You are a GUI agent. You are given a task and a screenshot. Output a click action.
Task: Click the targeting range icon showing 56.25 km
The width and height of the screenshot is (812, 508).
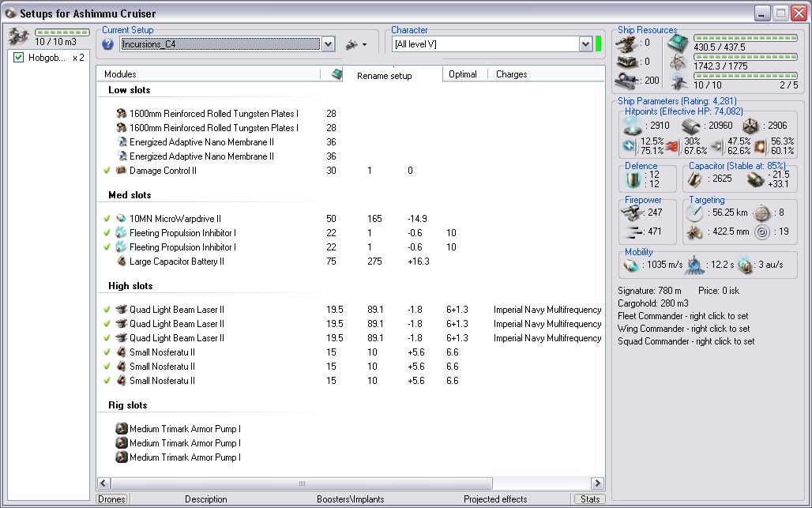click(x=694, y=213)
